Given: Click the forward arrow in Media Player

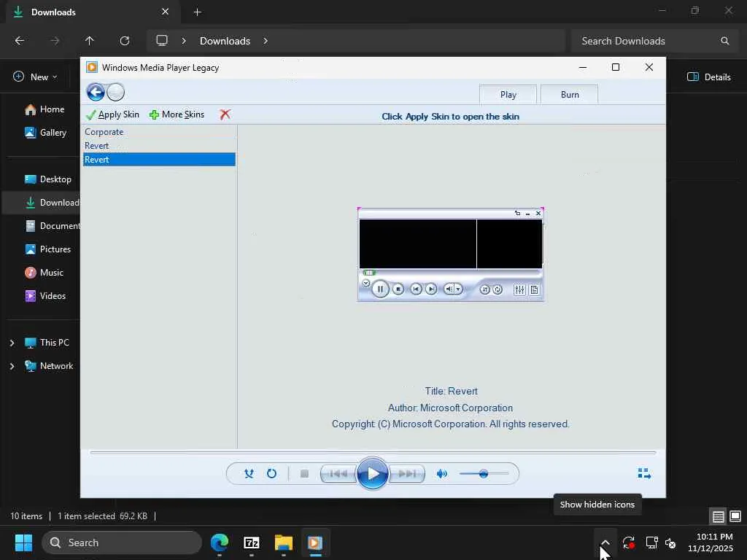Looking at the screenshot, I should [116, 92].
